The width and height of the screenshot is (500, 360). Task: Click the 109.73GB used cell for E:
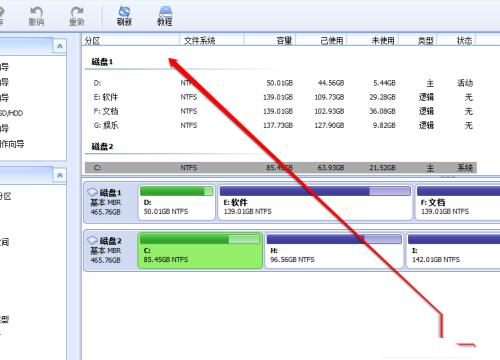[329, 97]
